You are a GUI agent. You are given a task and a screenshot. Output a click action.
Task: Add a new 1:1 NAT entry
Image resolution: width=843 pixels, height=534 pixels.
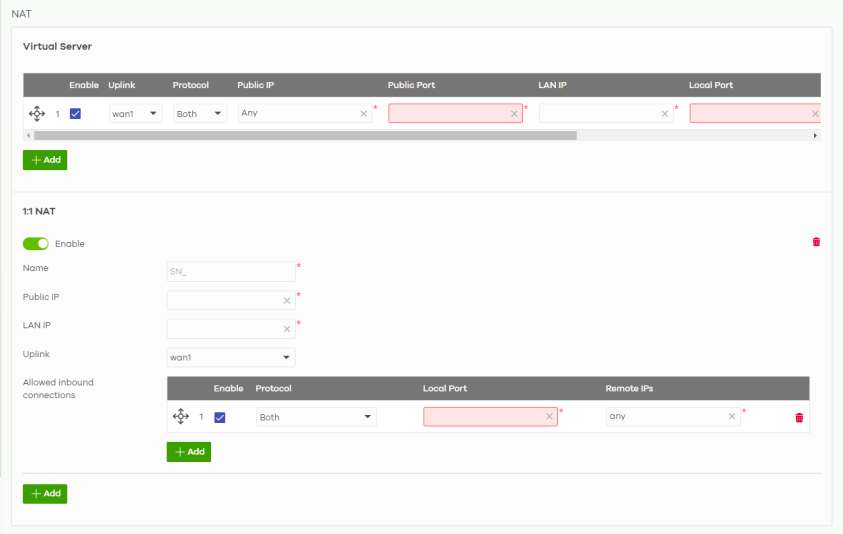45,494
